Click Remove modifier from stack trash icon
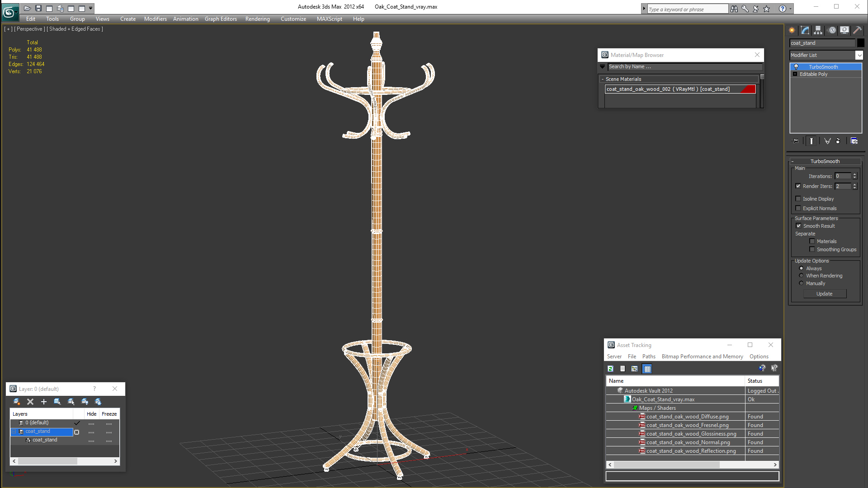Viewport: 868px width, 488px height. point(838,141)
